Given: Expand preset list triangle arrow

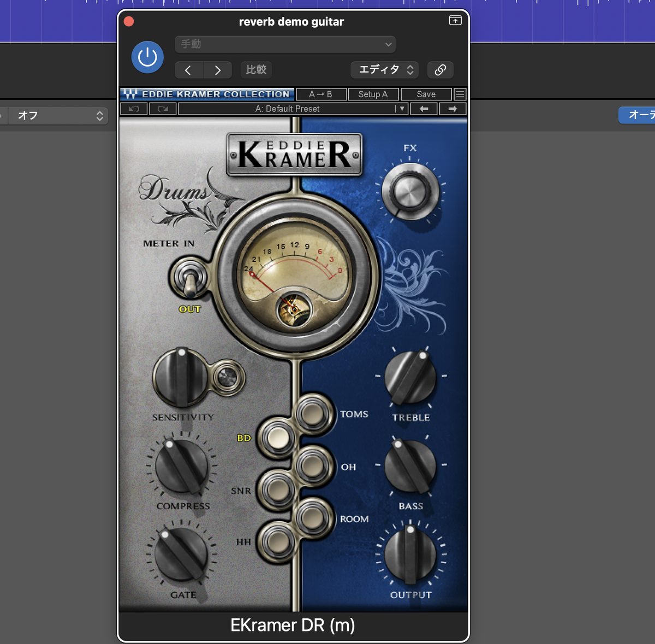Looking at the screenshot, I should coord(402,109).
